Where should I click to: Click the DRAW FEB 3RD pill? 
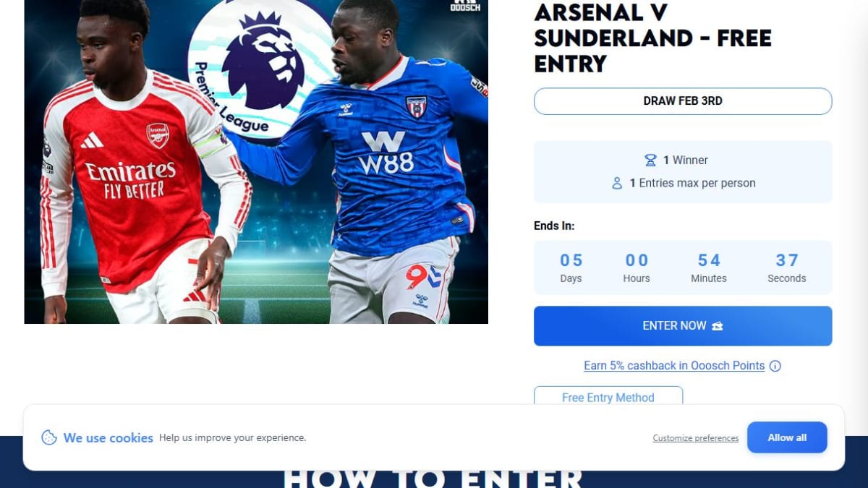683,101
